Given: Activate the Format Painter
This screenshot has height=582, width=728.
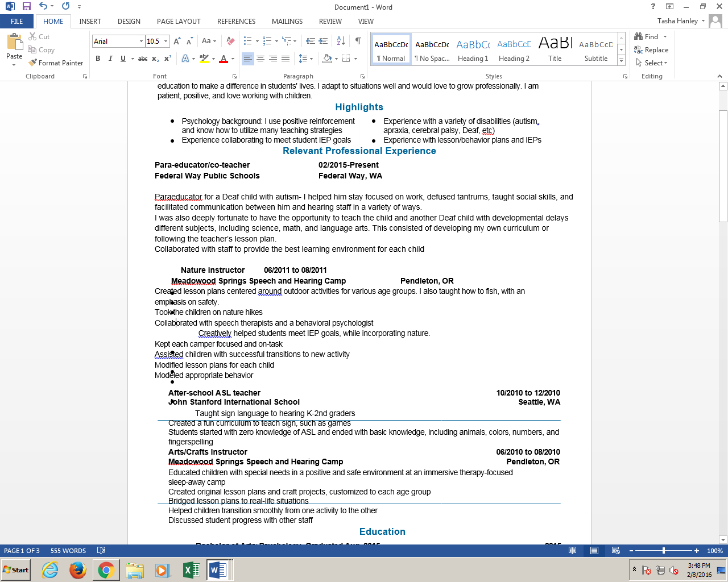Looking at the screenshot, I should coord(56,63).
